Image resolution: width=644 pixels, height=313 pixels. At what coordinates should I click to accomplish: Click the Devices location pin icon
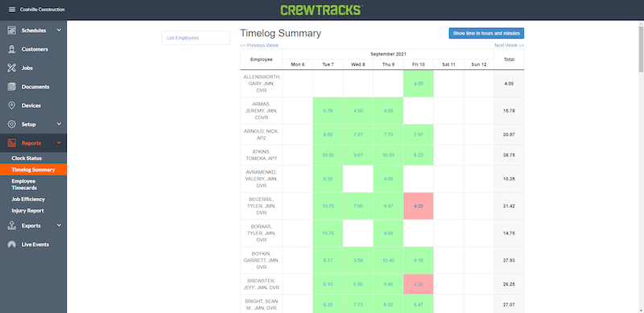point(12,105)
